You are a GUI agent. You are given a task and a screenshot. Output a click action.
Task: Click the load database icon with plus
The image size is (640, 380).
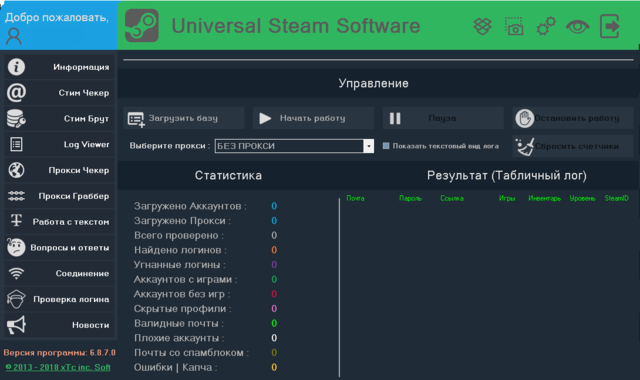(x=136, y=119)
